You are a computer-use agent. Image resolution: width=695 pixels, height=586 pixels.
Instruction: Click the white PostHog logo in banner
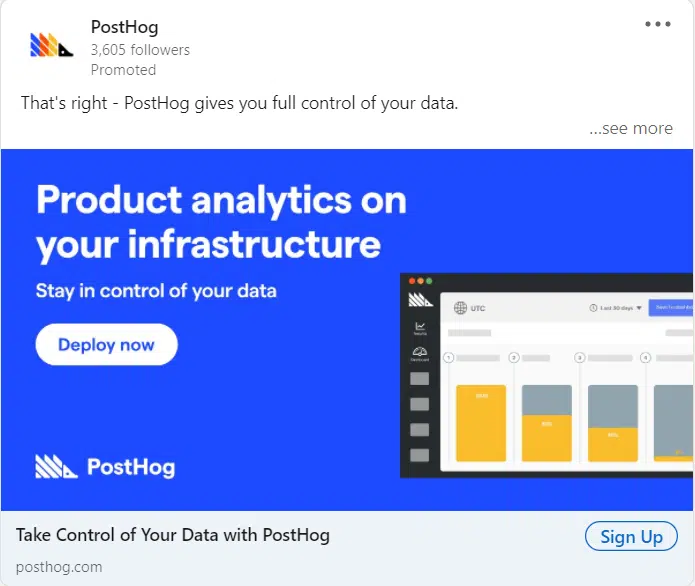pyautogui.click(x=105, y=467)
